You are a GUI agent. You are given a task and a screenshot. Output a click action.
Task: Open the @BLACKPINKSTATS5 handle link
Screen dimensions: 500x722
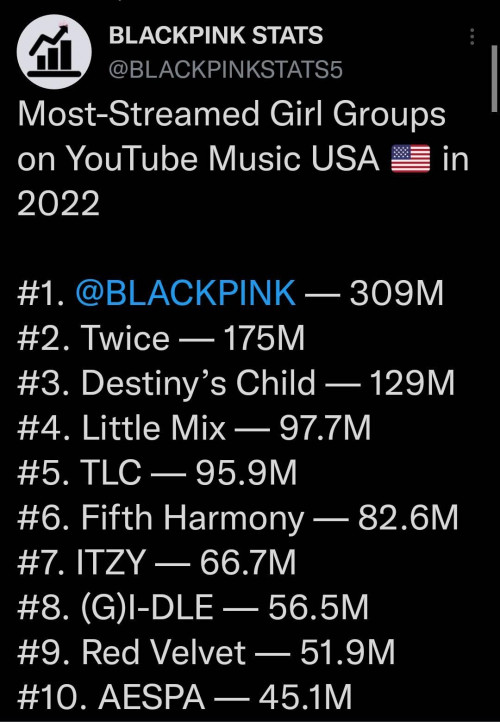226,70
